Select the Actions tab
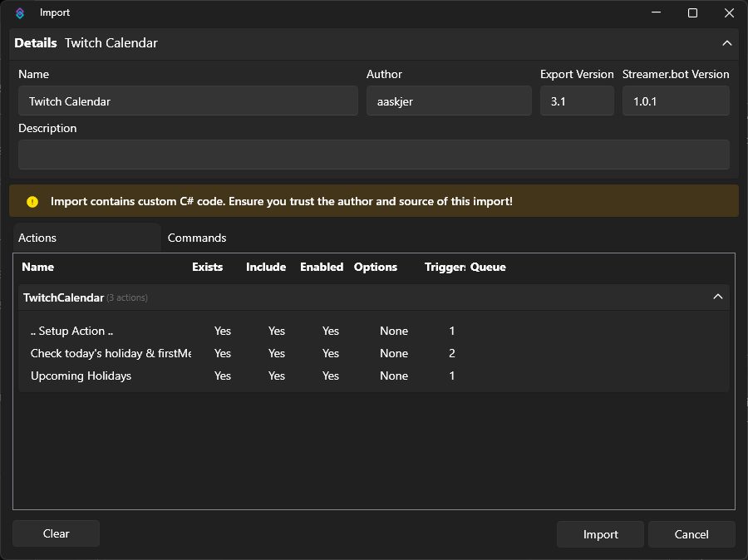Image resolution: width=748 pixels, height=560 pixels. 37,238
